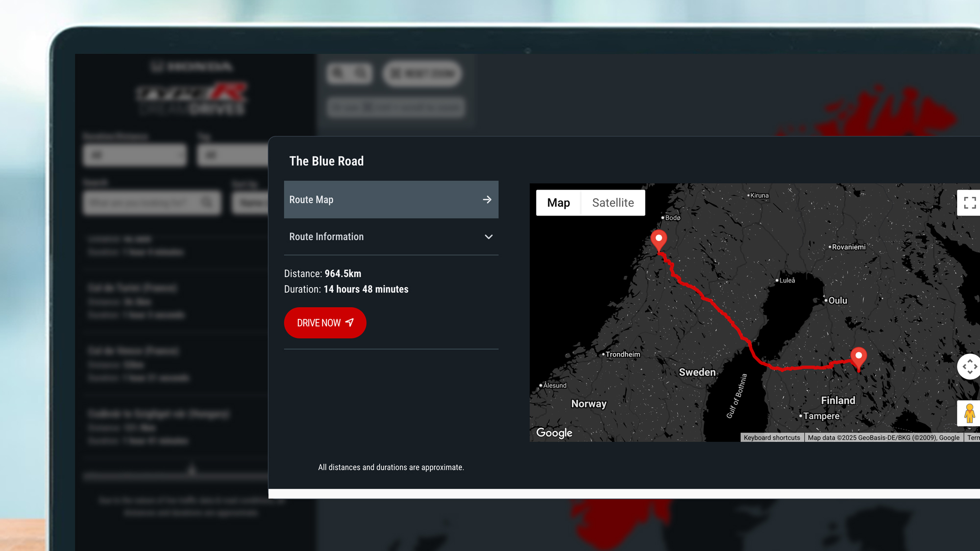Click the map camera pan control icon

969,366
